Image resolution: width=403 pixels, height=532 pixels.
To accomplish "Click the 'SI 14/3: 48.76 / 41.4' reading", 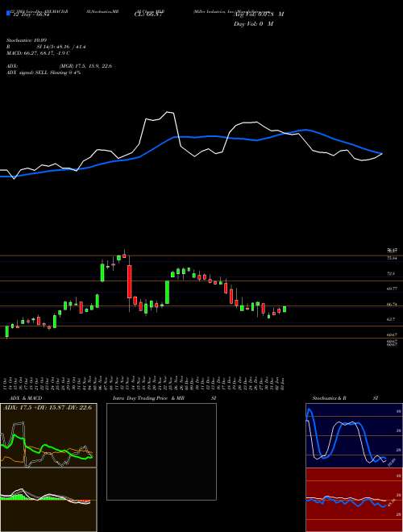I will [61, 47].
